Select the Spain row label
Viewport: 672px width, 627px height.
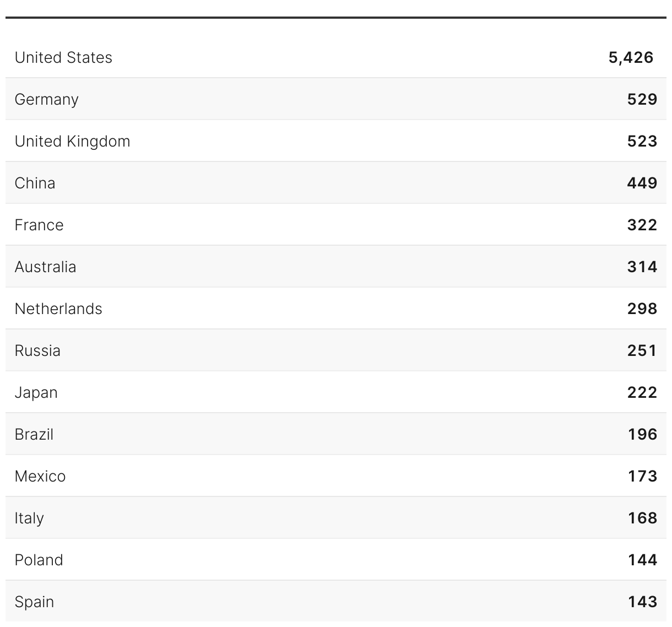[x=34, y=602]
